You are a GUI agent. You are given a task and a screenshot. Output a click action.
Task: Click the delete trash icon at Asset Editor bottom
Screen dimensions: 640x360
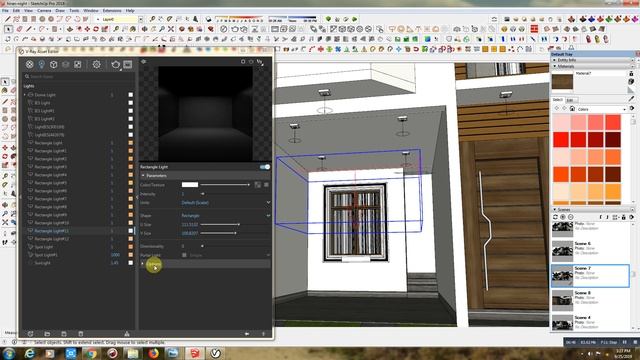click(x=80, y=334)
